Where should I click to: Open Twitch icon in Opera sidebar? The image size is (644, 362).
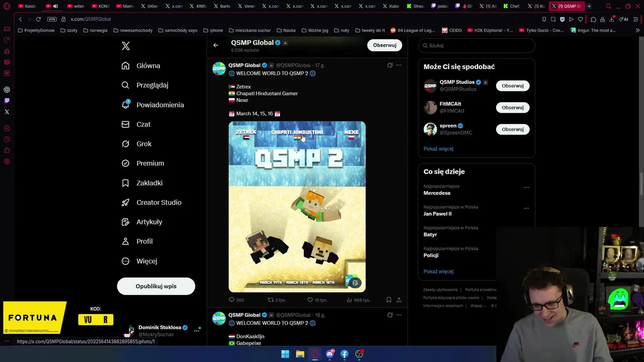pyautogui.click(x=7, y=101)
